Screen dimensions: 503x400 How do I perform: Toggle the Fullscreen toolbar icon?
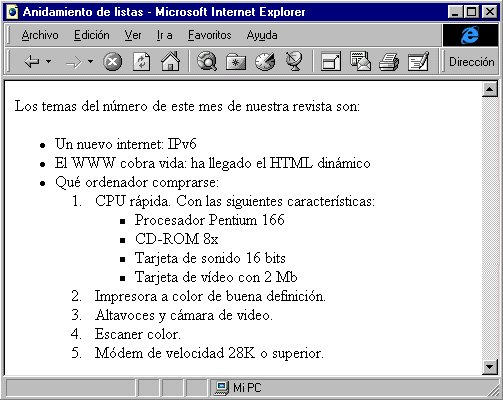331,62
